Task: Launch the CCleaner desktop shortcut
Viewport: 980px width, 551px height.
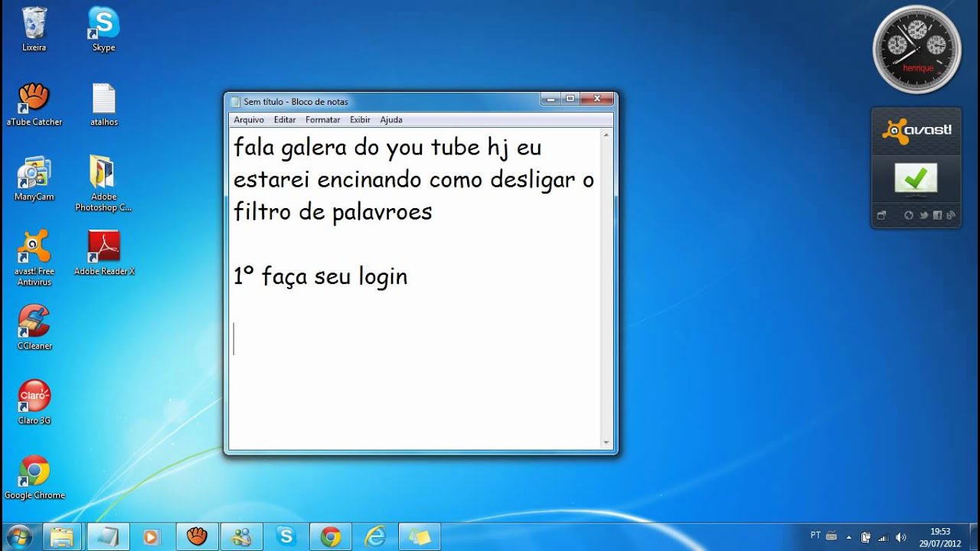Action: (x=34, y=328)
